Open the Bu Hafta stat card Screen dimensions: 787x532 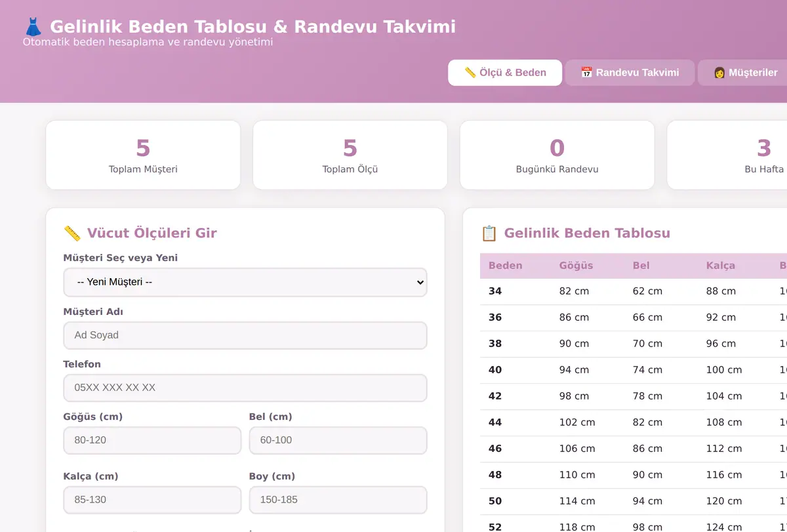click(727, 155)
